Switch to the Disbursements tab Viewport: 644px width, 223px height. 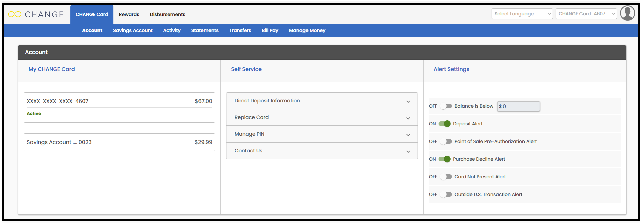tap(167, 14)
